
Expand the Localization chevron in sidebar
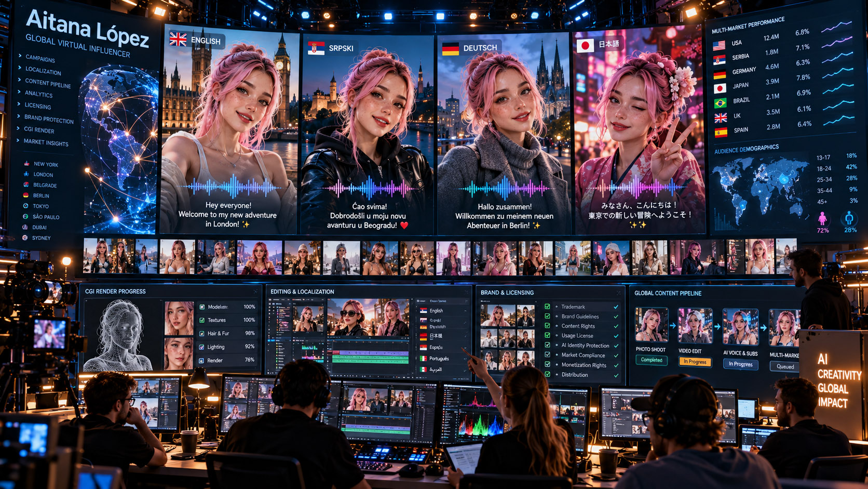pyautogui.click(x=20, y=68)
